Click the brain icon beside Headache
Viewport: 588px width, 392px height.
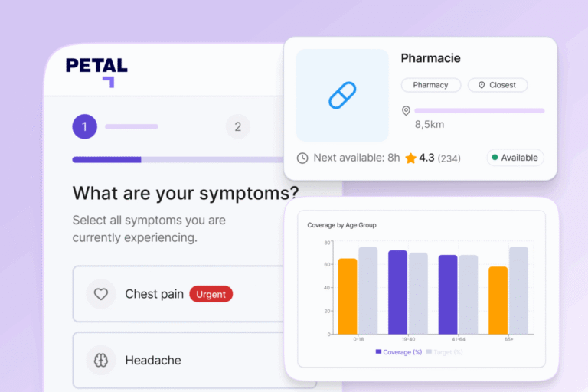pyautogui.click(x=100, y=360)
